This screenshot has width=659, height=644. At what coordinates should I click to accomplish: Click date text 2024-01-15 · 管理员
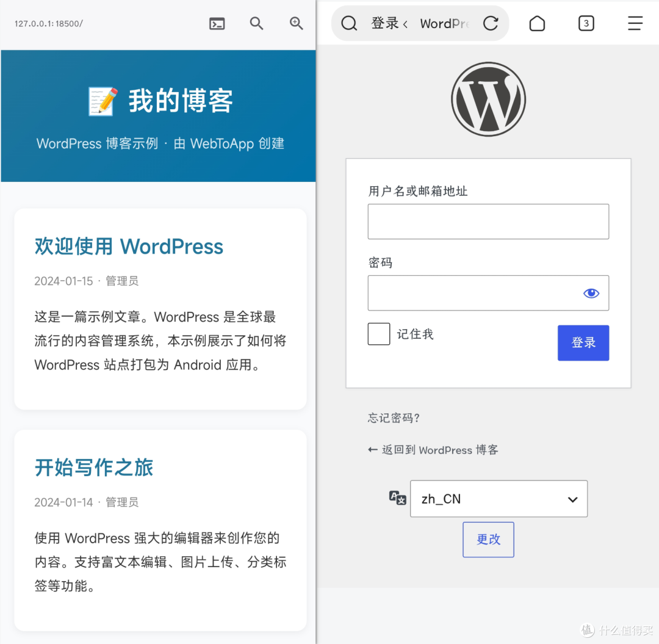click(x=86, y=281)
